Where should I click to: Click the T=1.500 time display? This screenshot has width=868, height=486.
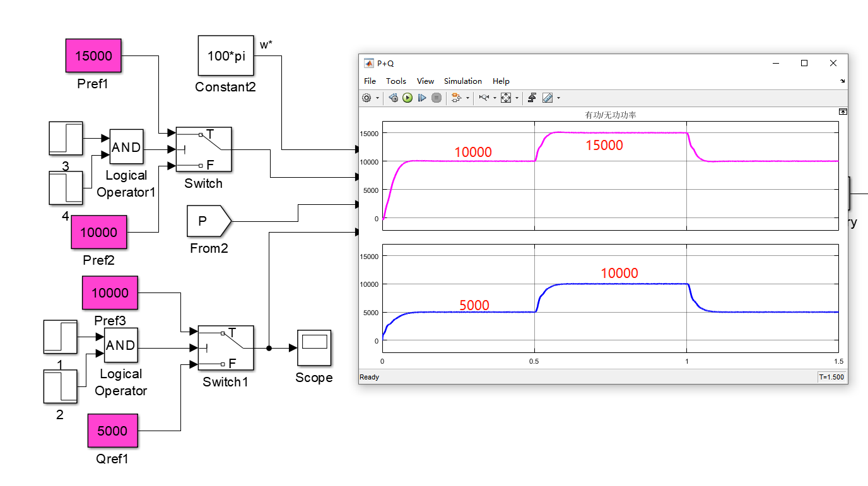pyautogui.click(x=830, y=376)
